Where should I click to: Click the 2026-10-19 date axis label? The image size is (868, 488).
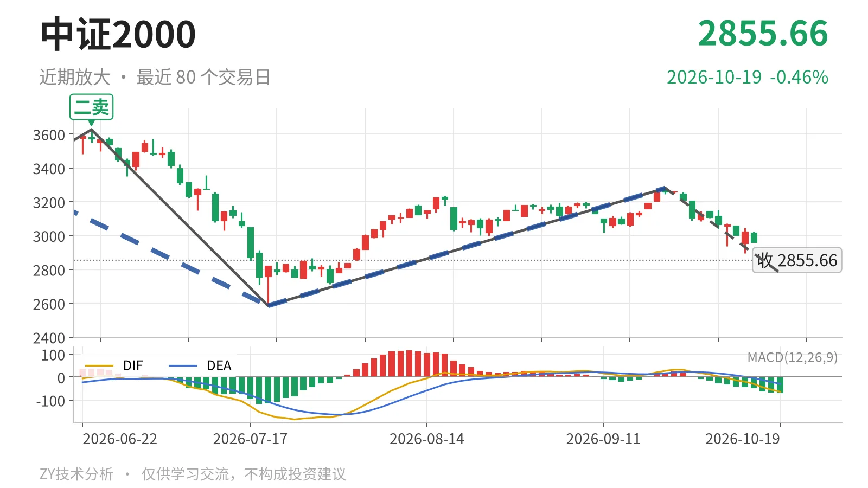click(x=742, y=439)
